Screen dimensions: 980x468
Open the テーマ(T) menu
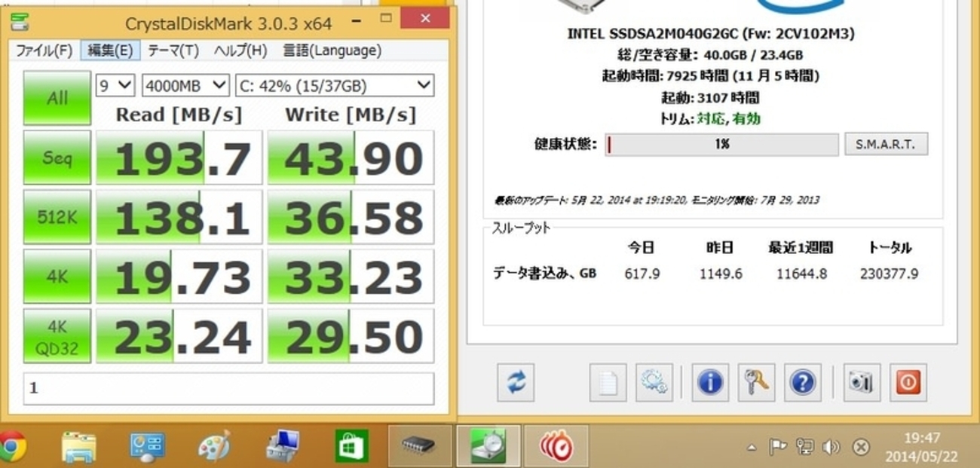(x=173, y=50)
